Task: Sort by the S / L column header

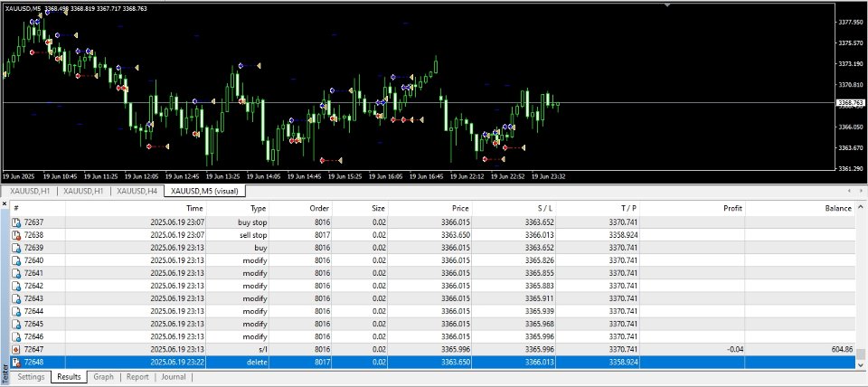Action: 514,209
